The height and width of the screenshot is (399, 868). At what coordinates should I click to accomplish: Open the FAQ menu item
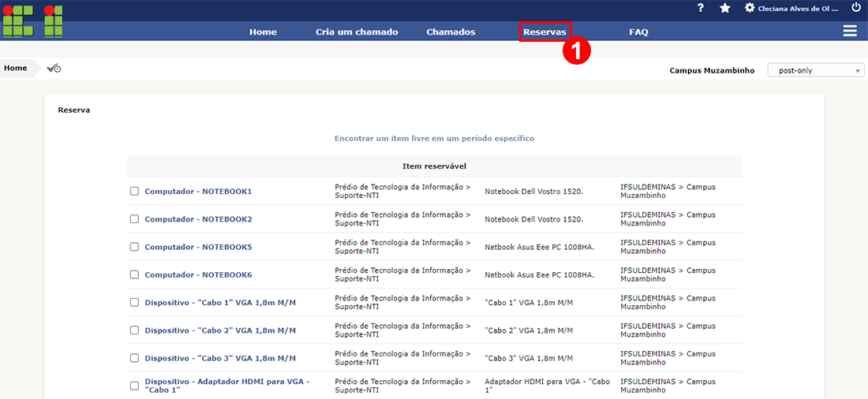click(638, 32)
